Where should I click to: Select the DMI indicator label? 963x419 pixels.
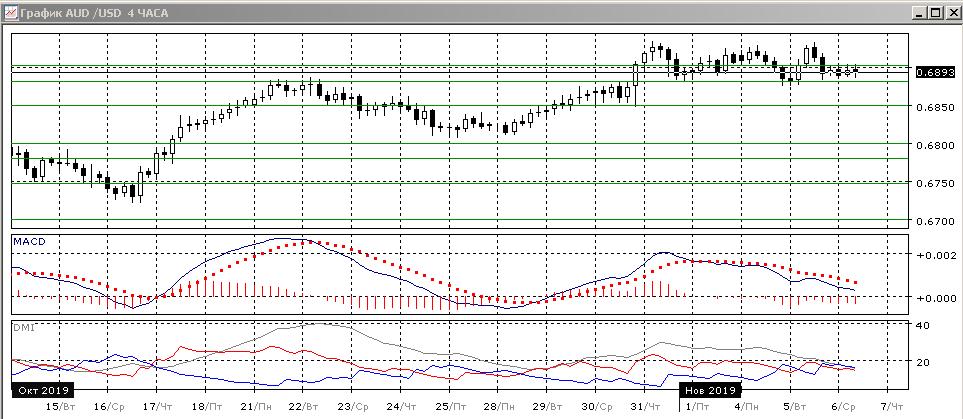pyautogui.click(x=23, y=327)
